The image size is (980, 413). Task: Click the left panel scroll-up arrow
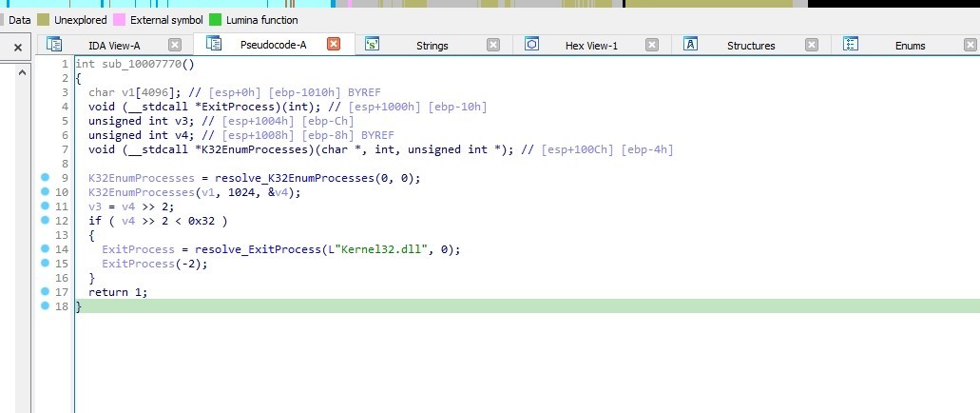point(21,72)
